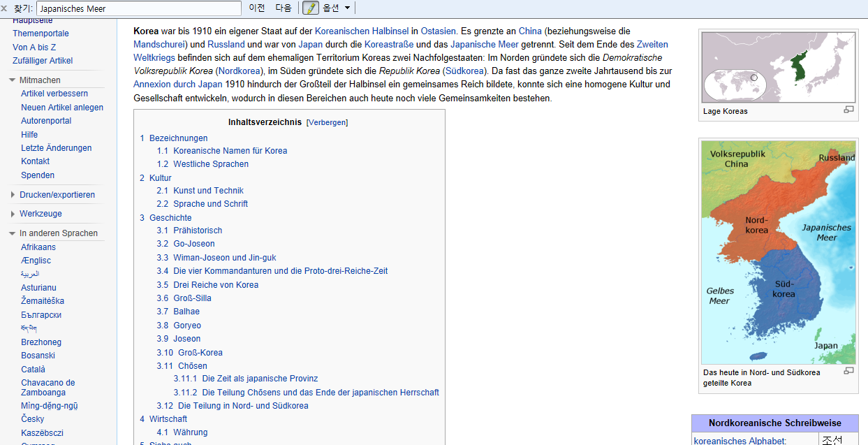Switch to the Català language version
Viewport: 868px width, 445px height.
pyautogui.click(x=33, y=370)
